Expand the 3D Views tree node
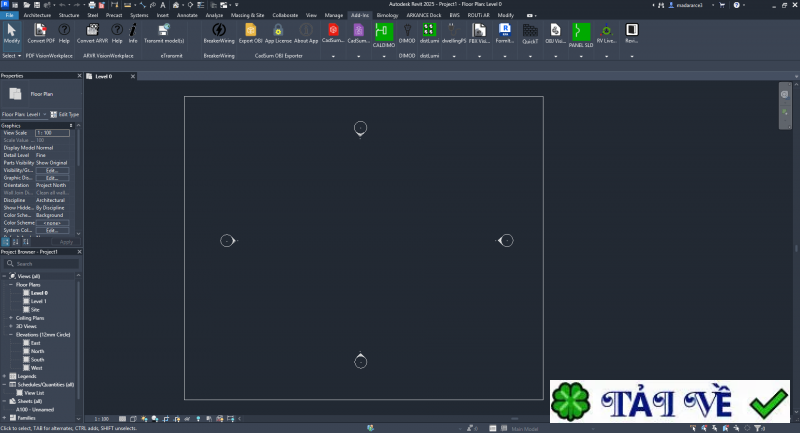 point(11,326)
